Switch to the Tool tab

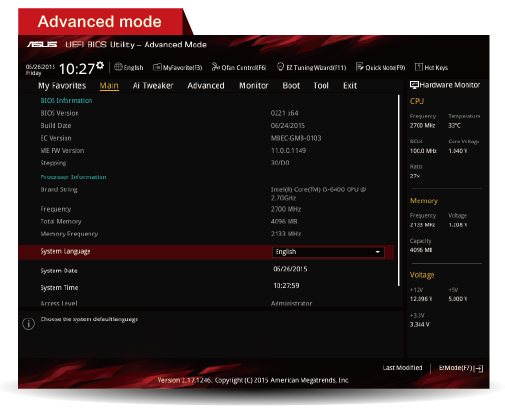click(321, 86)
